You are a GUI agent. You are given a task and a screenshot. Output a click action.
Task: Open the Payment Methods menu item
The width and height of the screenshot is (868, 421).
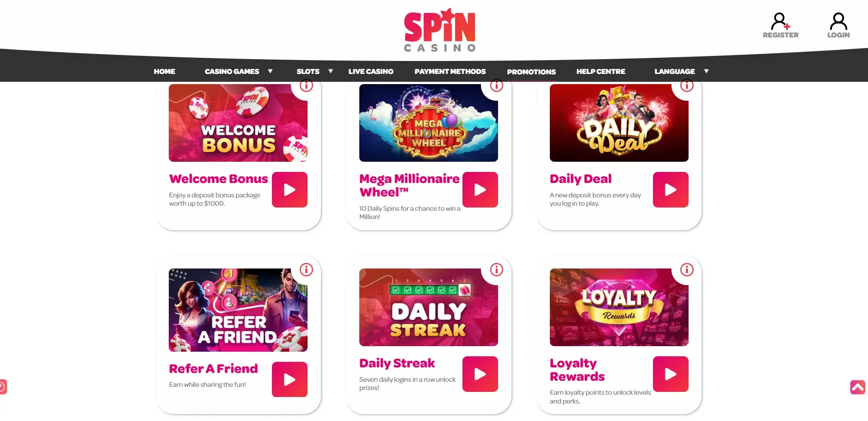[x=450, y=71]
